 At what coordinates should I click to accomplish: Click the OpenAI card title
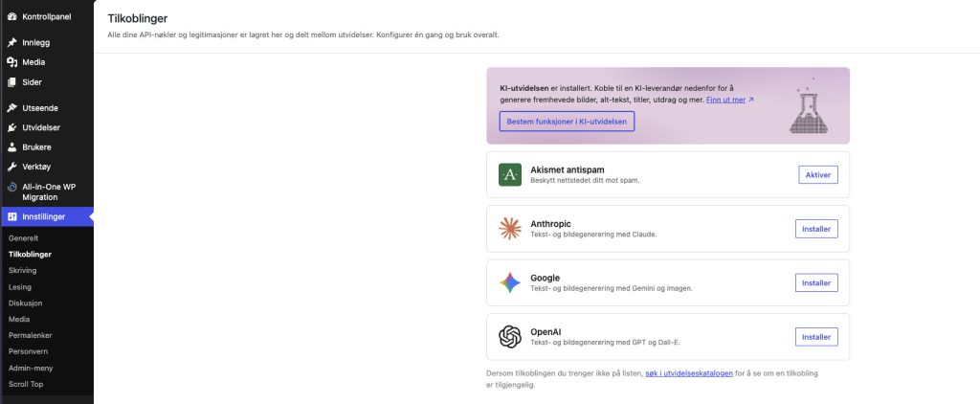546,332
